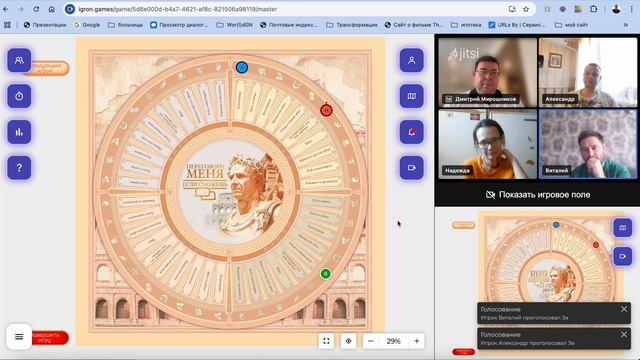Open statistics with the bar chart icon
The height and width of the screenshot is (360, 640).
click(19, 132)
